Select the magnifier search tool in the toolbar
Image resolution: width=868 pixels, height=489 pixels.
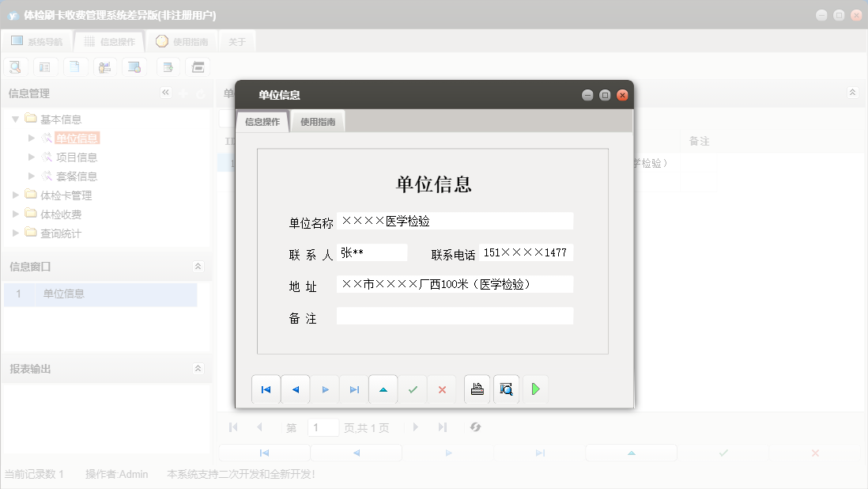(x=15, y=66)
